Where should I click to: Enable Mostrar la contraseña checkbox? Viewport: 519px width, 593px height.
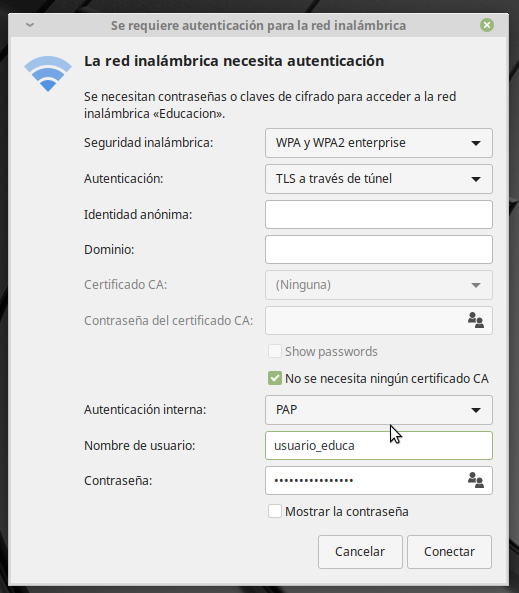coord(275,511)
